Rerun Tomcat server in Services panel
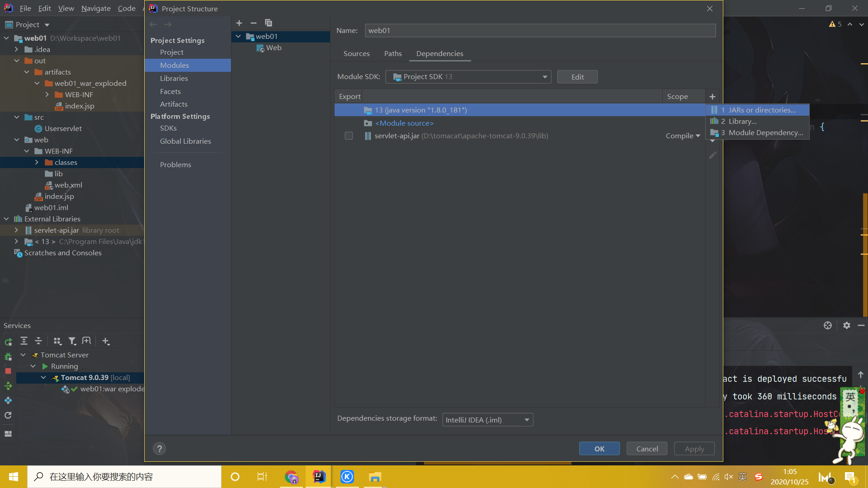Screen dimensions: 868x488 tap(8, 342)
